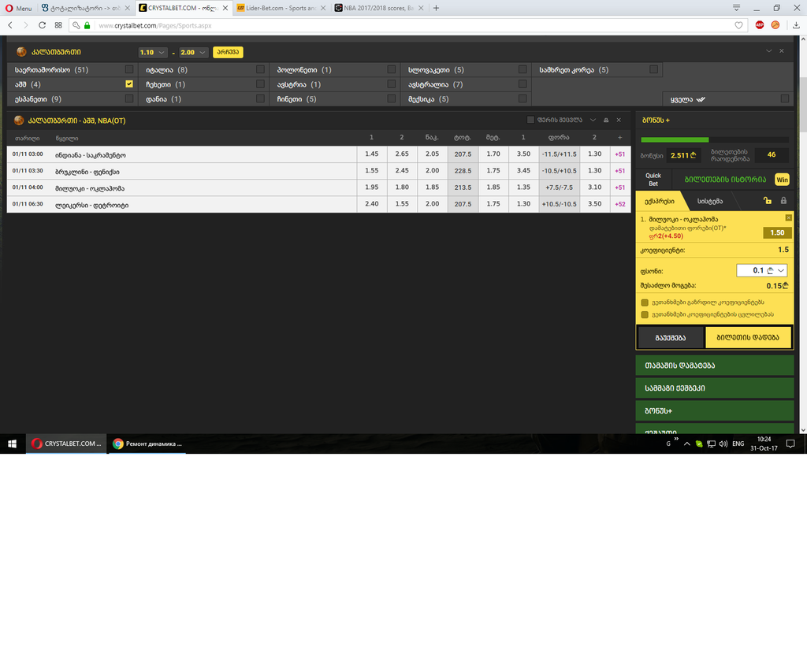Select 1.45 odds for ინდიანა - საკრამენტო

(x=372, y=154)
